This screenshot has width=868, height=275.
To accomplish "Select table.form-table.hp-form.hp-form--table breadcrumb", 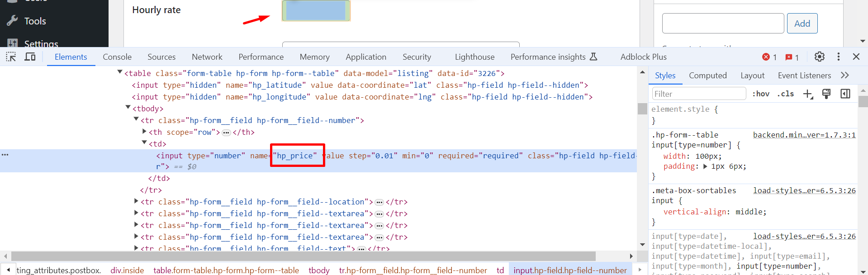I will click(226, 270).
